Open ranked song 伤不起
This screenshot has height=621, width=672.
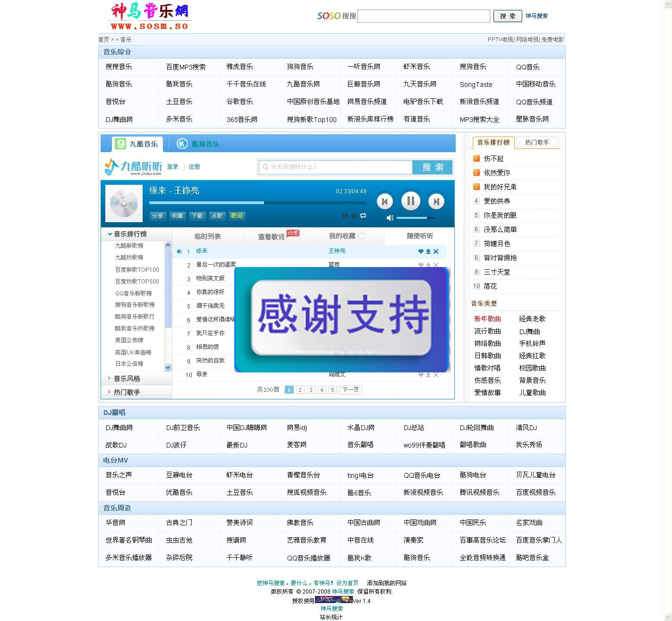click(493, 159)
